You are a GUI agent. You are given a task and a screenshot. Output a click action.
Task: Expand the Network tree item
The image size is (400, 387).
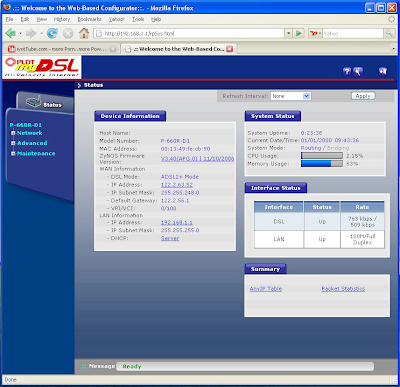13,133
